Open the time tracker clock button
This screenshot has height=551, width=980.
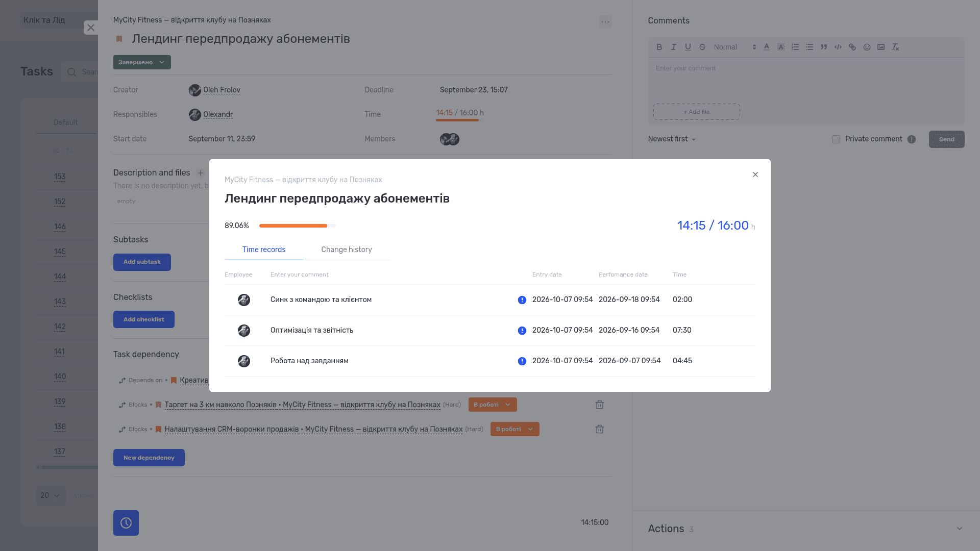(x=126, y=523)
